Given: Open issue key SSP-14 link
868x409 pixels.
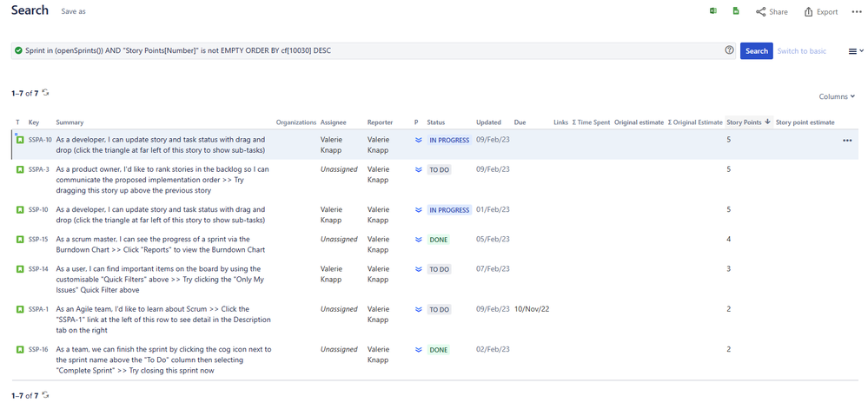Looking at the screenshot, I should point(38,269).
